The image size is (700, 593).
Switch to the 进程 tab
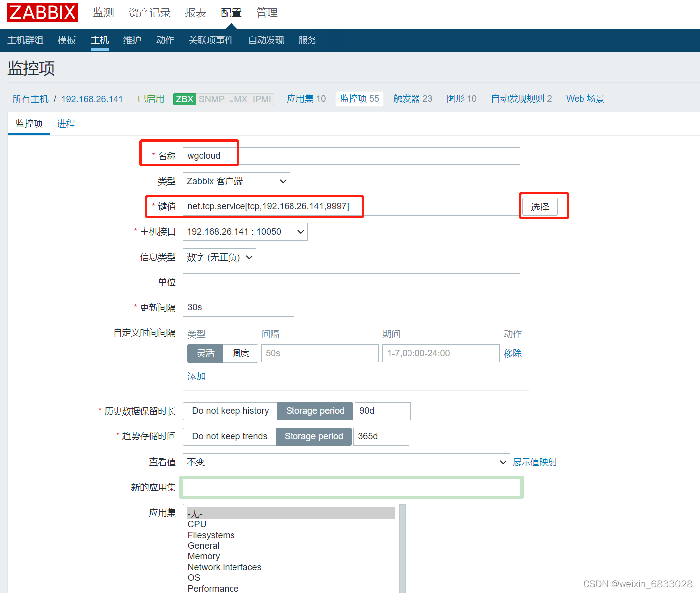[x=66, y=123]
